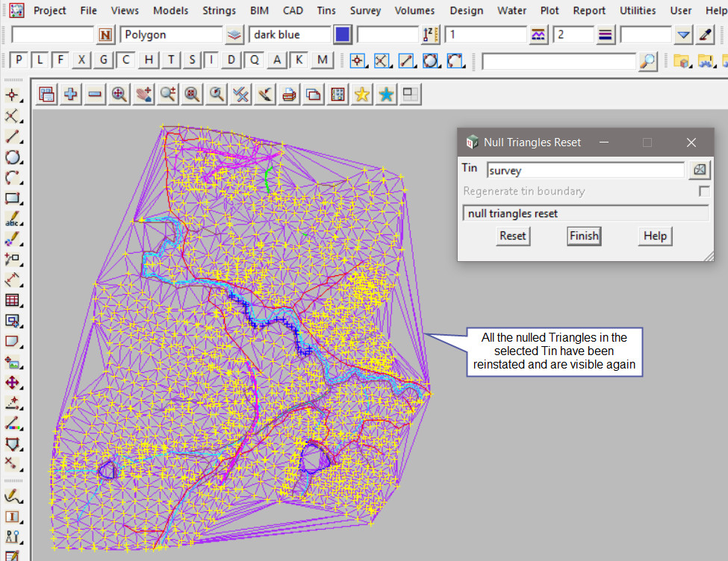Toggle the Regenerate tin boundary checkbox
Image resolution: width=728 pixels, height=561 pixels.
click(703, 191)
